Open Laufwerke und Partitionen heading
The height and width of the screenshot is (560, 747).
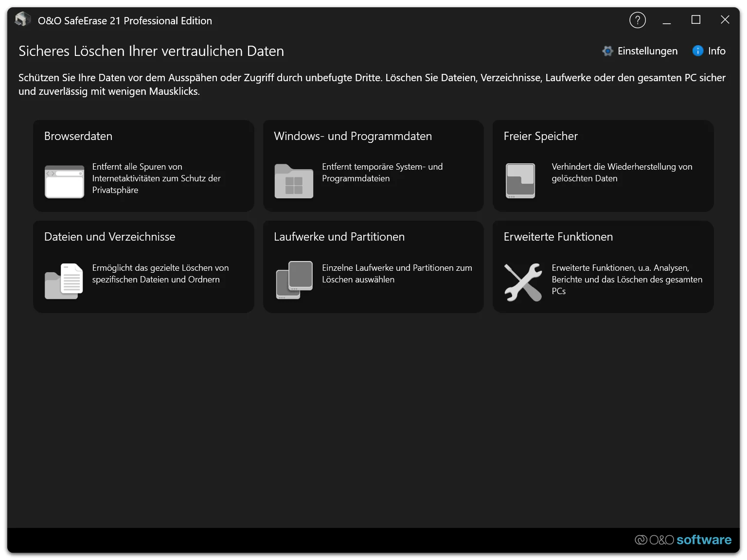pyautogui.click(x=339, y=237)
